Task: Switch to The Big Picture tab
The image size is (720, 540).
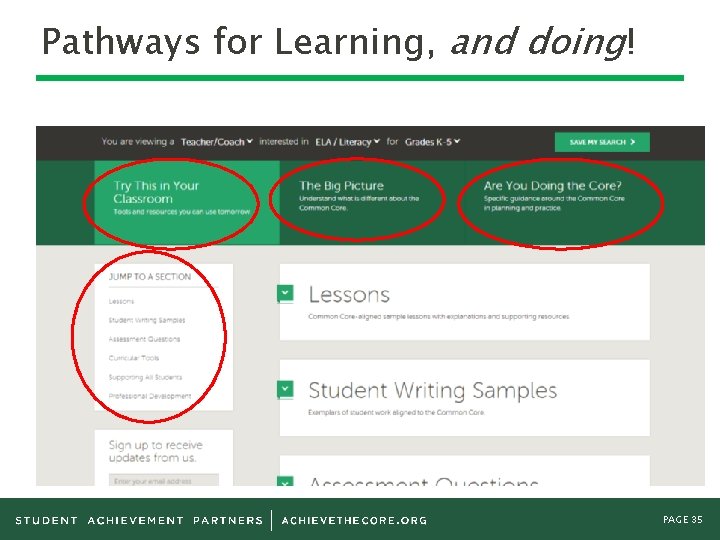Action: pos(371,202)
